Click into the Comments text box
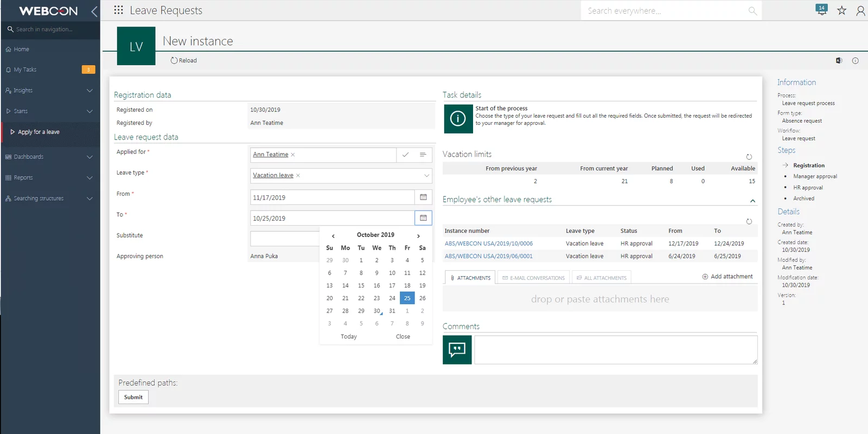This screenshot has height=434, width=868. click(x=616, y=350)
